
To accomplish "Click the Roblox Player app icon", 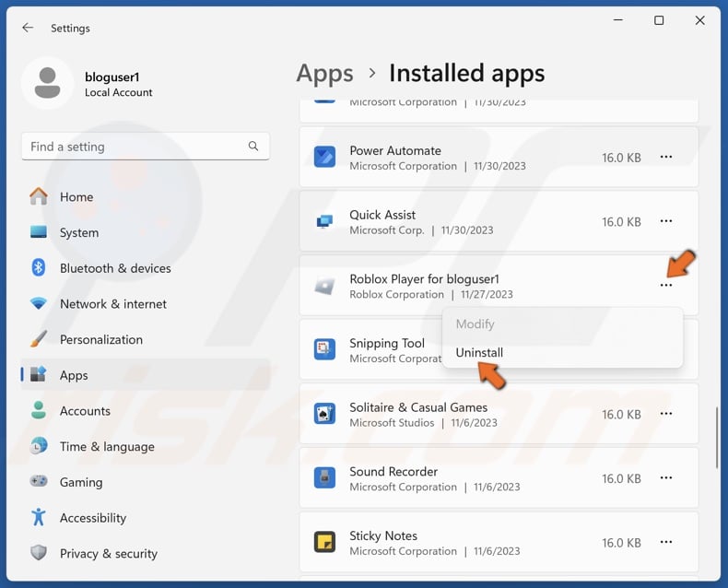I will pyautogui.click(x=324, y=287).
